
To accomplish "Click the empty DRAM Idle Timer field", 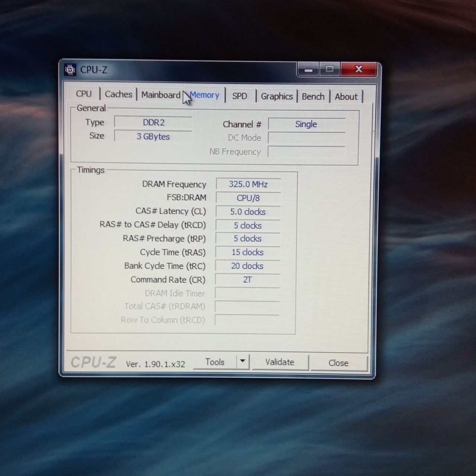I will [247, 293].
